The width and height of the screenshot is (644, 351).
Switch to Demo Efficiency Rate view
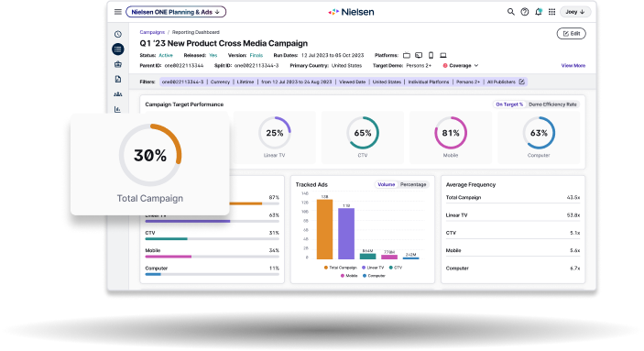pos(552,104)
